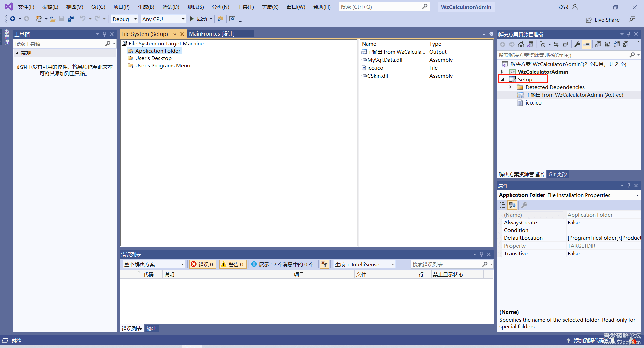Click the User Interface Editor icon
Viewport: 644px width, 348px height.
click(626, 44)
